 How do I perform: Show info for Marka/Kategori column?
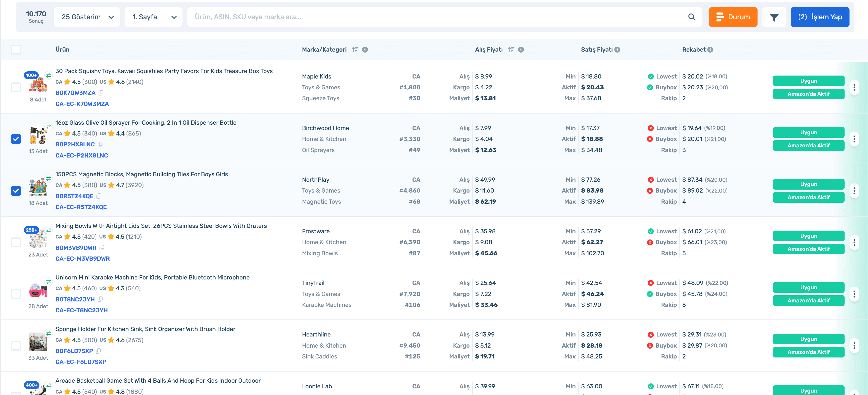tap(365, 50)
